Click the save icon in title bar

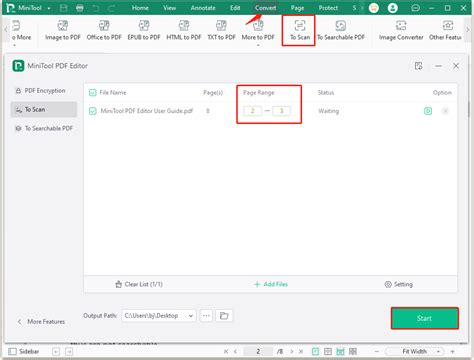point(64,8)
